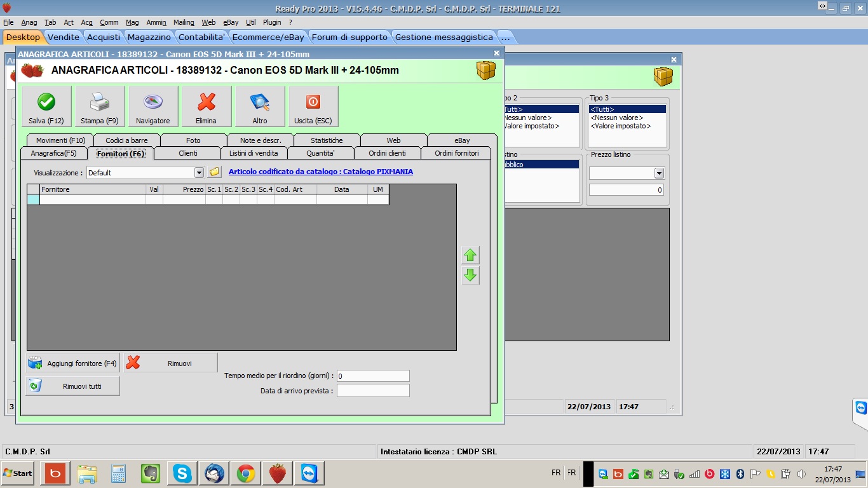Viewport: 868px width, 488px height.
Task: Click the Uscita (ESC) exit button
Action: pos(313,106)
